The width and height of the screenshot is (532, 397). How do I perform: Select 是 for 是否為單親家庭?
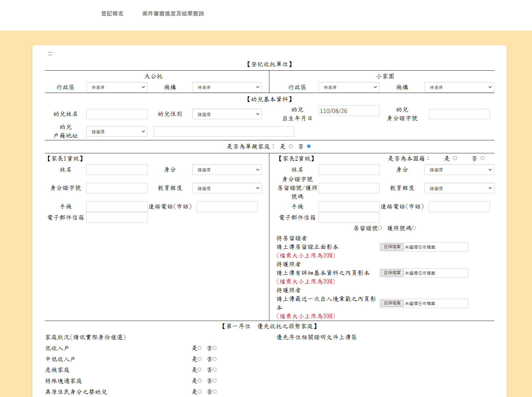(291, 146)
